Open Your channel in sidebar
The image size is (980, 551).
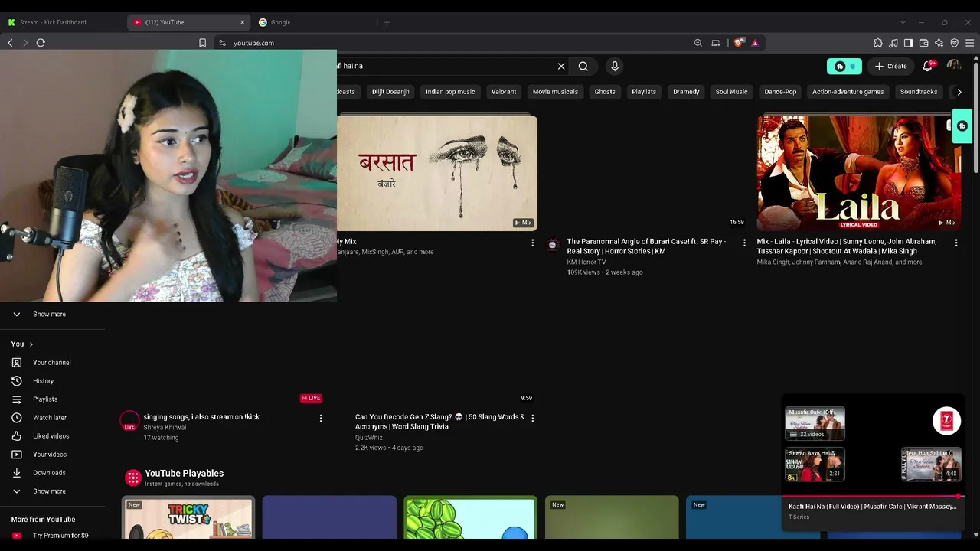click(52, 363)
